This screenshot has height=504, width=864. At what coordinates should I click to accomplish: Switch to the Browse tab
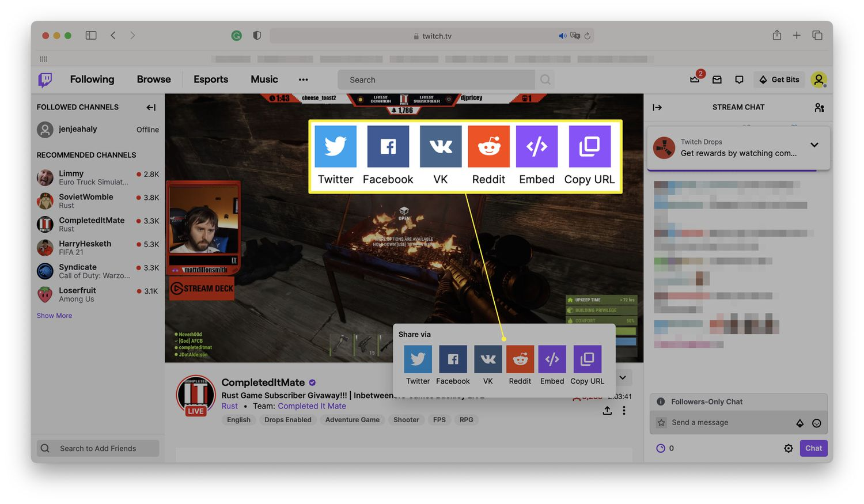pyautogui.click(x=153, y=79)
